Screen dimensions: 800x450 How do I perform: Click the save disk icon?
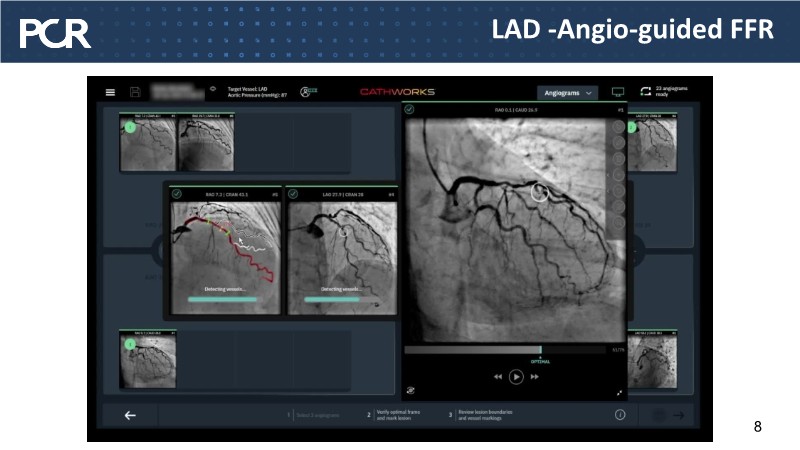135,92
